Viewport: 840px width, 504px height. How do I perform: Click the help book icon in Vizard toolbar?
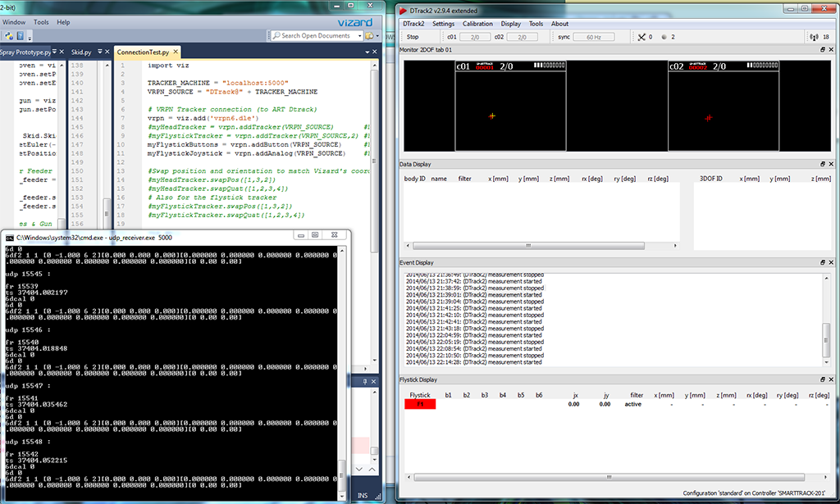coord(20,36)
